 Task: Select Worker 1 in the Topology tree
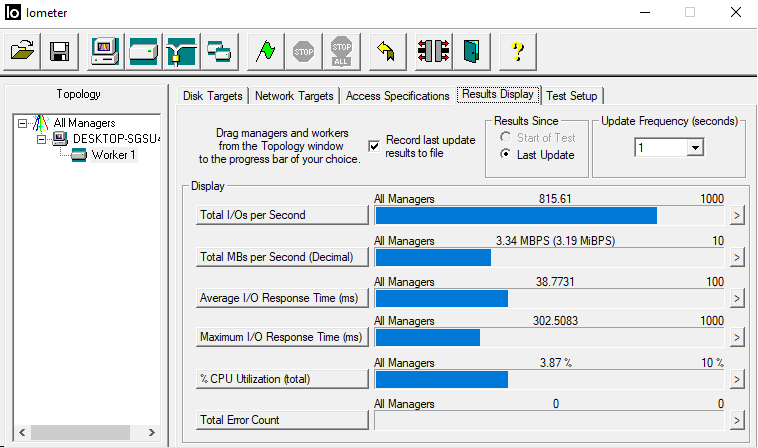[113, 155]
